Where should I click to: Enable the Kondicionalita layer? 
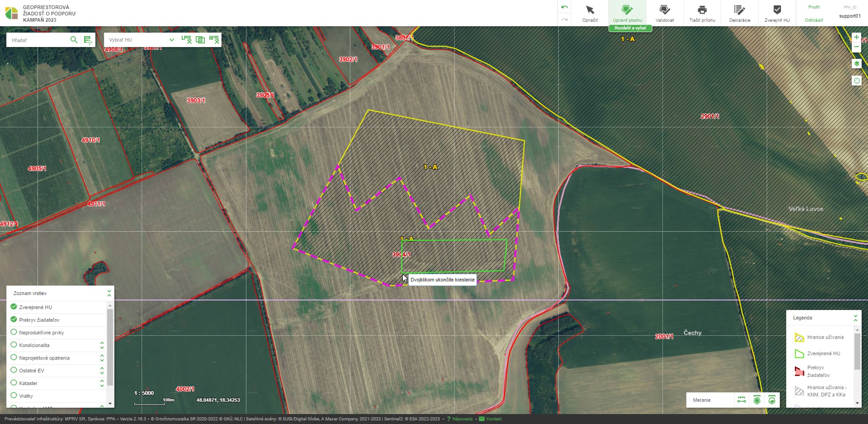tap(14, 345)
